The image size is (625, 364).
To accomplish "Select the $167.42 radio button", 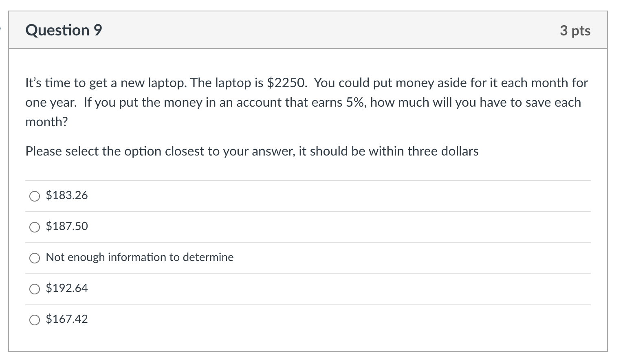I will tap(35, 320).
